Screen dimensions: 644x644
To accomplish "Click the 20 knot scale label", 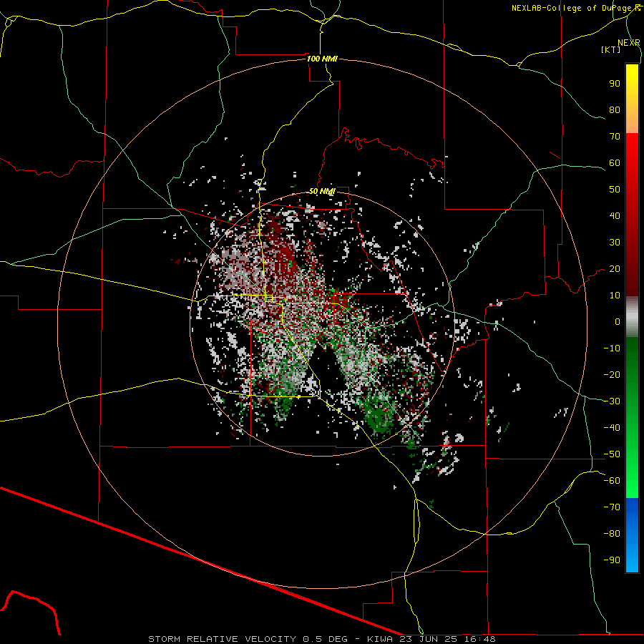I will point(615,269).
